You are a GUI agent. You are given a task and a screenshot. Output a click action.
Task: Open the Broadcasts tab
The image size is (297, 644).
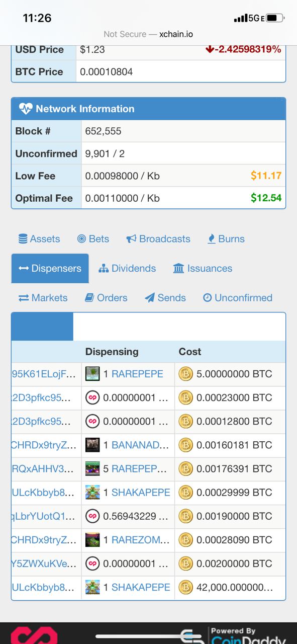click(x=158, y=239)
